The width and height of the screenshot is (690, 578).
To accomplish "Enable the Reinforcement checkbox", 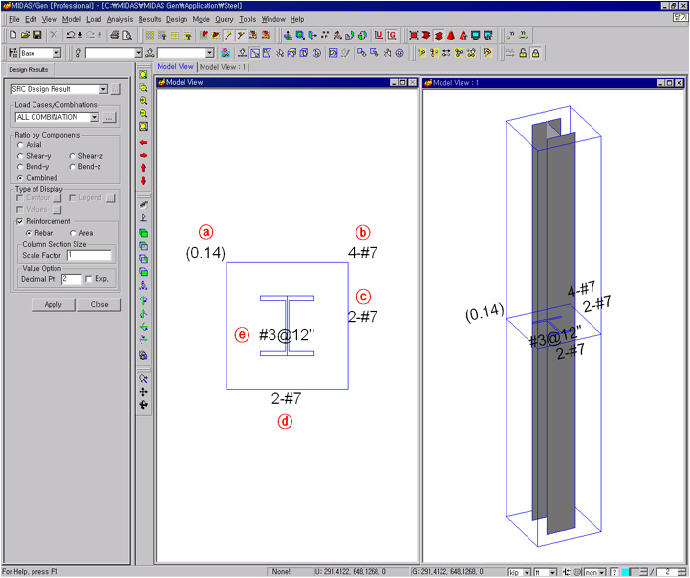I will tap(19, 221).
